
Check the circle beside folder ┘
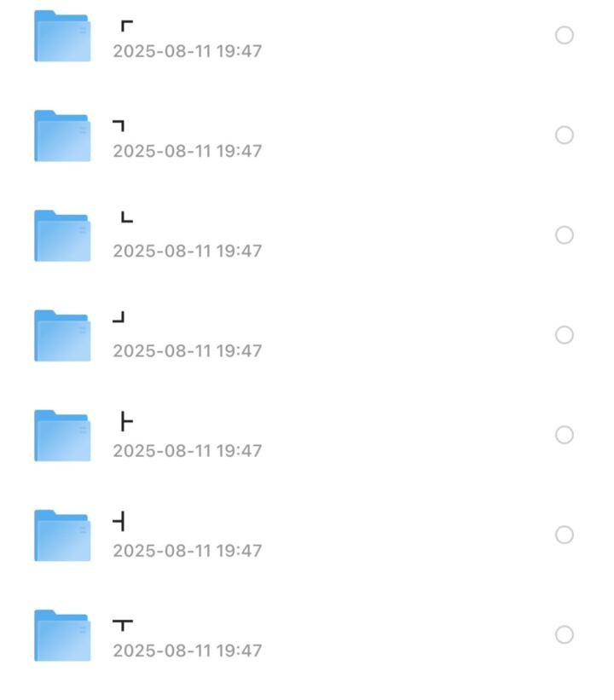click(x=564, y=335)
